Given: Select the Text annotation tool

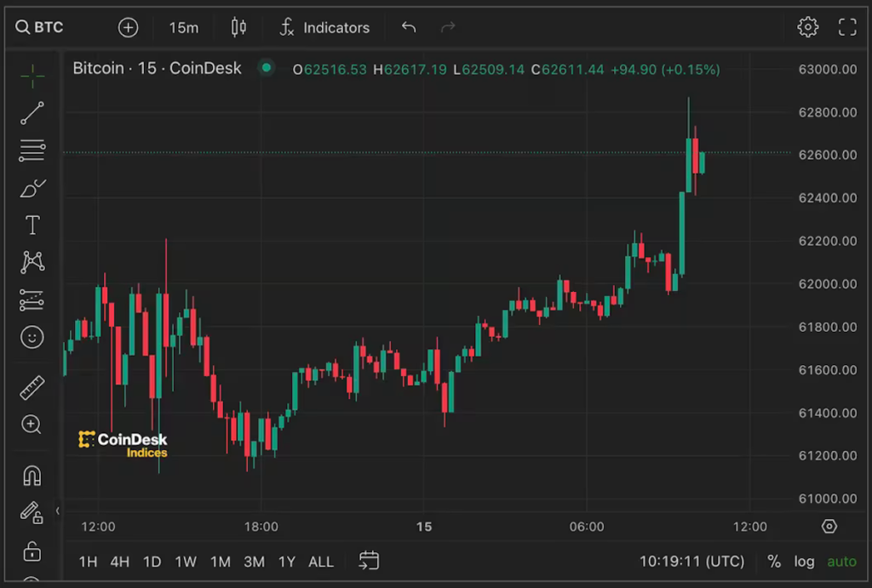Looking at the screenshot, I should [x=32, y=225].
